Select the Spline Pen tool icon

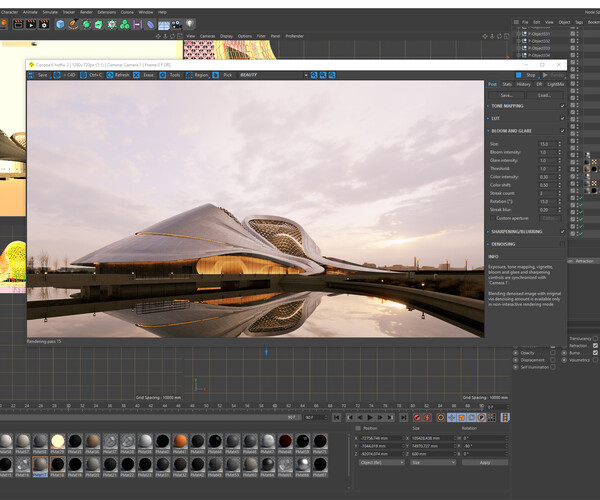click(x=73, y=24)
